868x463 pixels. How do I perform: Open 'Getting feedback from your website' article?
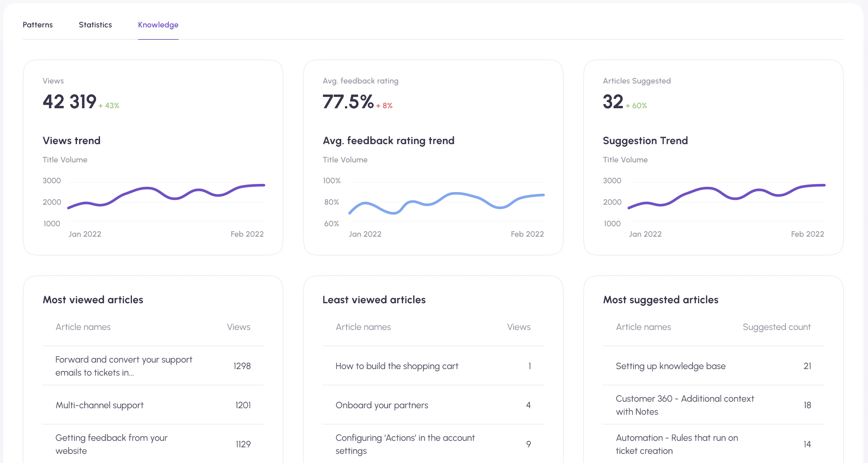point(111,444)
